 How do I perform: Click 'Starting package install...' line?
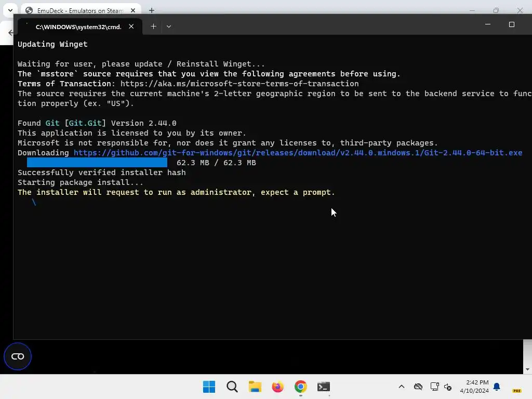(x=81, y=182)
